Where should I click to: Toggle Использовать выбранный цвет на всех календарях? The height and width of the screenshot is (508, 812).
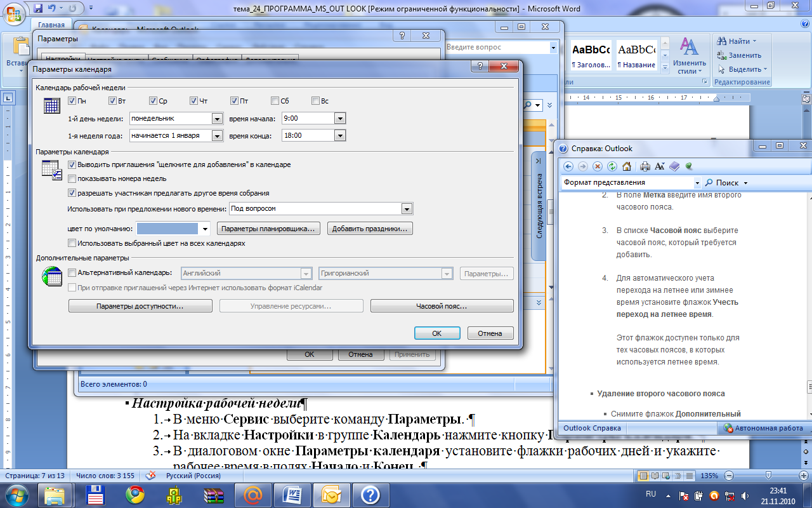point(72,243)
